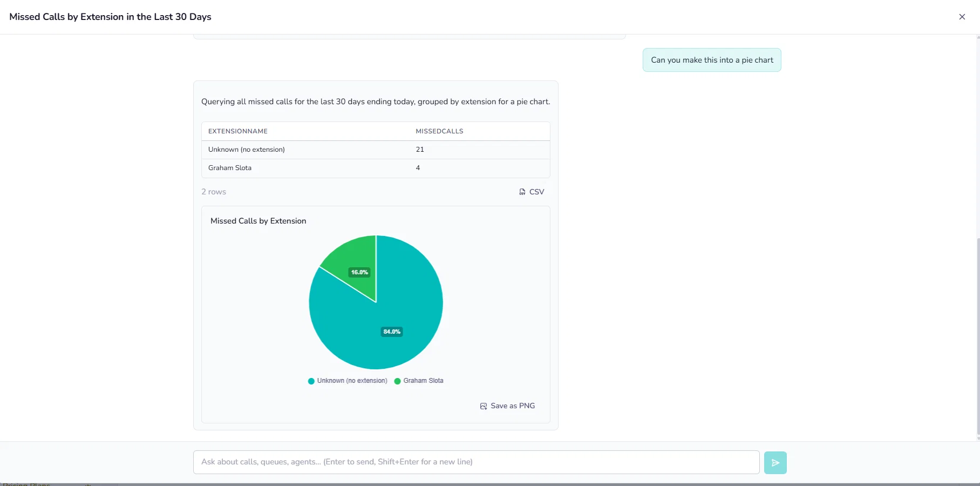Select the Graham Slota table row

point(376,168)
